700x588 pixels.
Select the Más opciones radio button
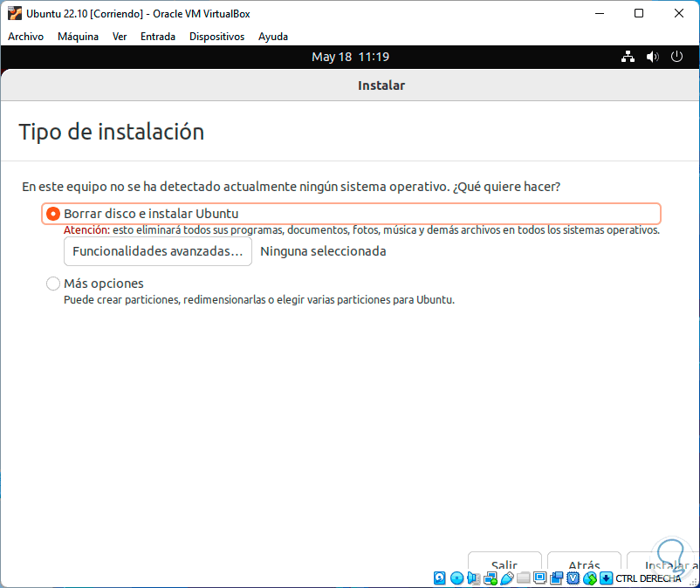tap(53, 284)
